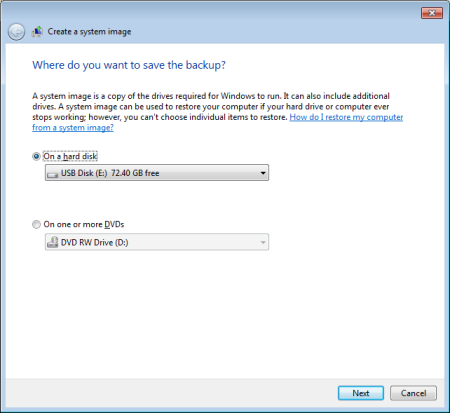Expand the hard disk dropdown arrow

(x=263, y=173)
